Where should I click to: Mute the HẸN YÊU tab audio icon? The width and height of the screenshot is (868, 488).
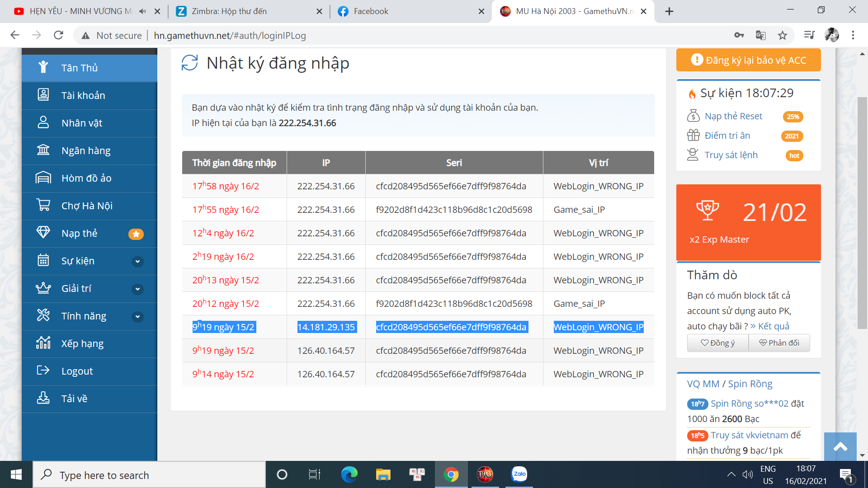point(142,11)
